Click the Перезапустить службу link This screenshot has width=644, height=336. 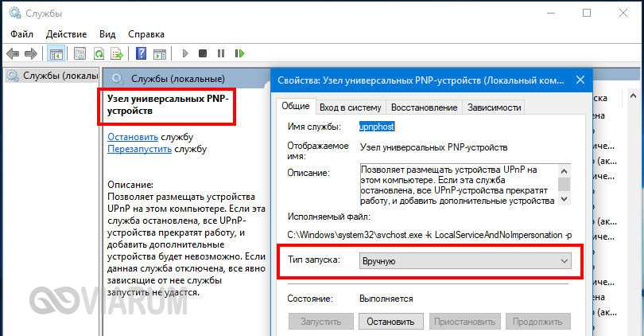140,149
